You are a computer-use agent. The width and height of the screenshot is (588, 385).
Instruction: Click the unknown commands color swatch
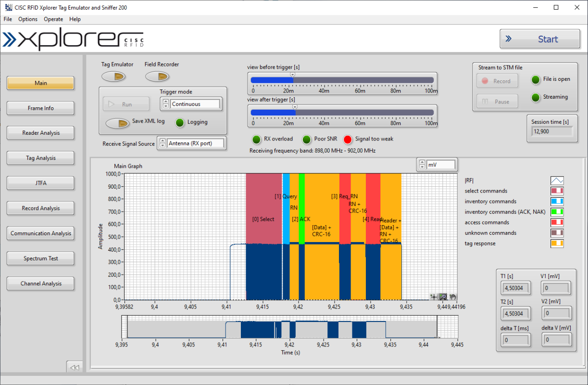[x=557, y=233]
